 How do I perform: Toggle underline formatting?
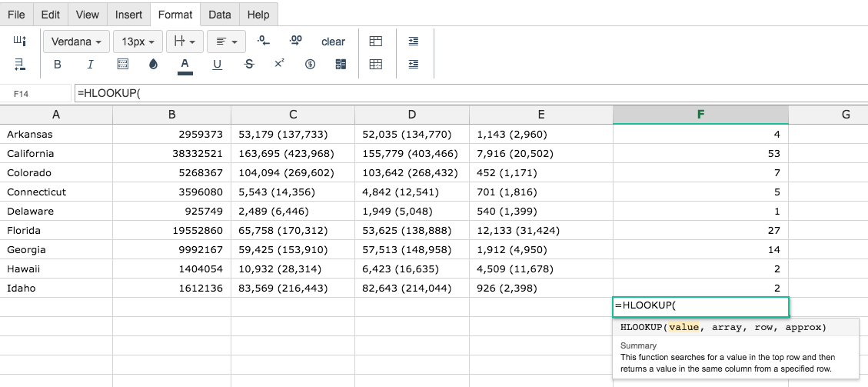point(217,64)
